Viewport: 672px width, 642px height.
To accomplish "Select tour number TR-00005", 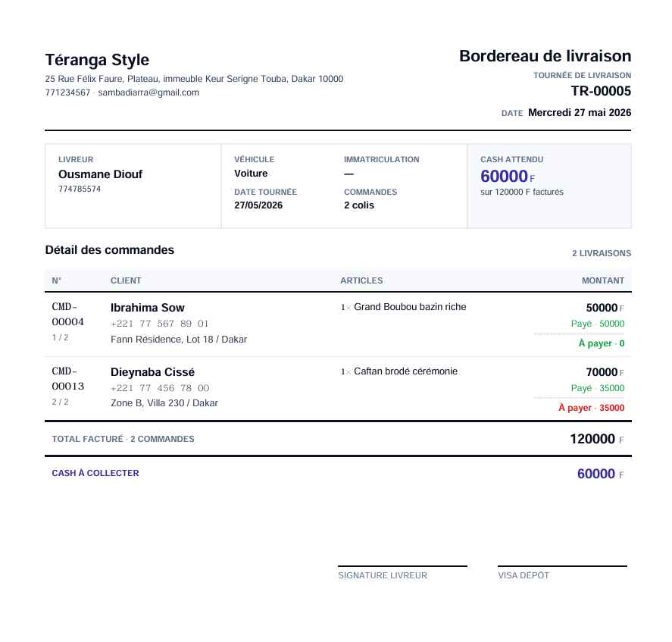I will click(601, 91).
